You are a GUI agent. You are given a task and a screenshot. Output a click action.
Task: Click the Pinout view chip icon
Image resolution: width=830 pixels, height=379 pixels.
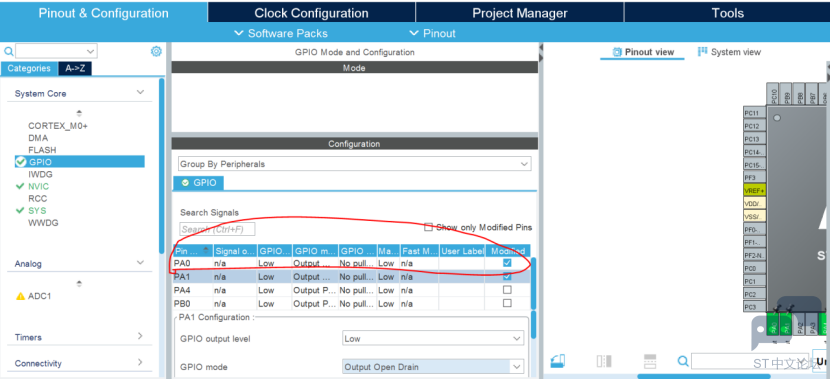pyautogui.click(x=617, y=52)
